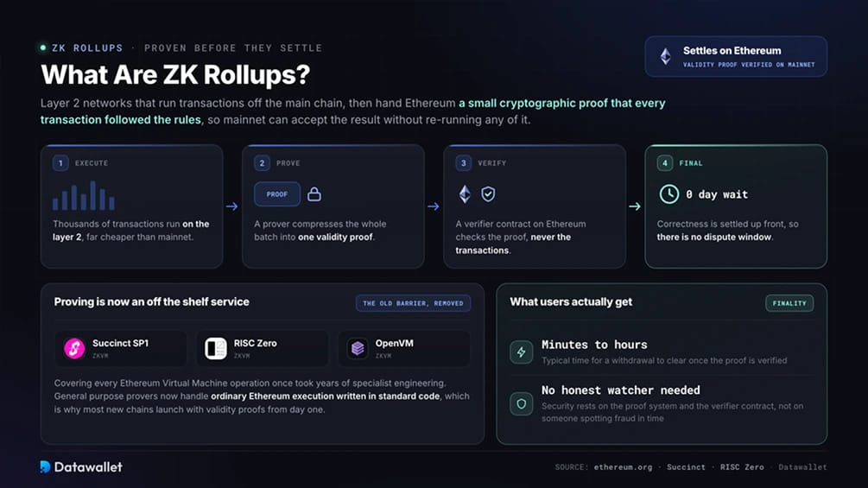Click the step number 1 badge for Execute
868x488 pixels.
coord(60,163)
